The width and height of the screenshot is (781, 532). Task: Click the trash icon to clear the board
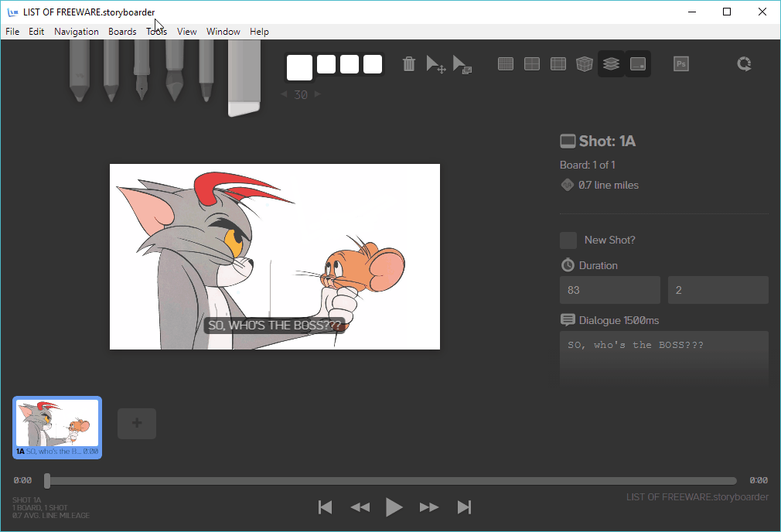tap(409, 63)
